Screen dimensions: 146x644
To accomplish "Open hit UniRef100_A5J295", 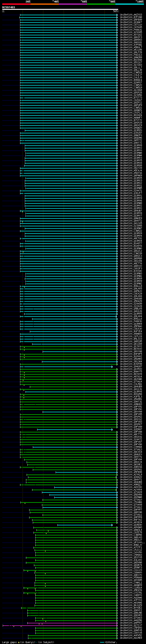I will [131, 50].
